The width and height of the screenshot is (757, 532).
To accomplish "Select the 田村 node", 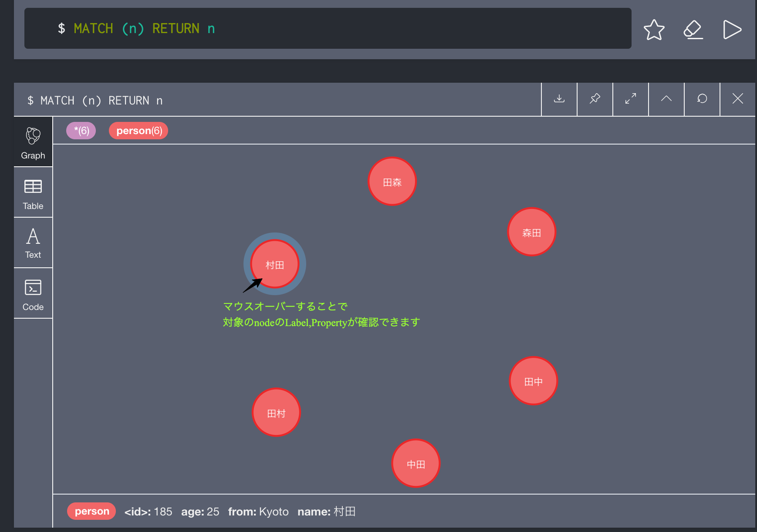I will pos(277,412).
